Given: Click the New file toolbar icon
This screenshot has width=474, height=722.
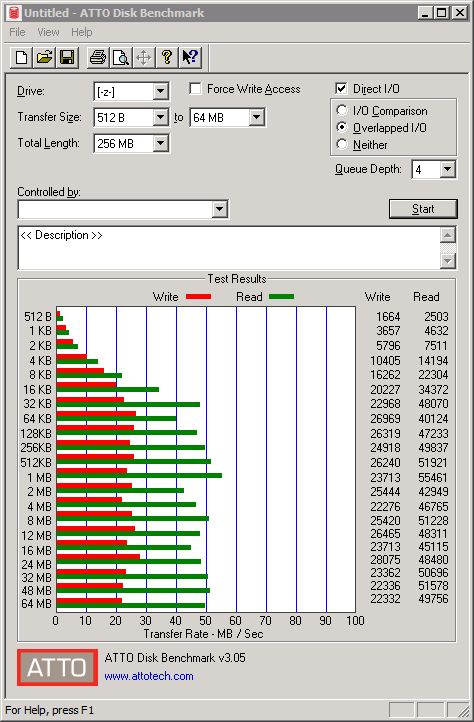Looking at the screenshot, I should pyautogui.click(x=21, y=58).
